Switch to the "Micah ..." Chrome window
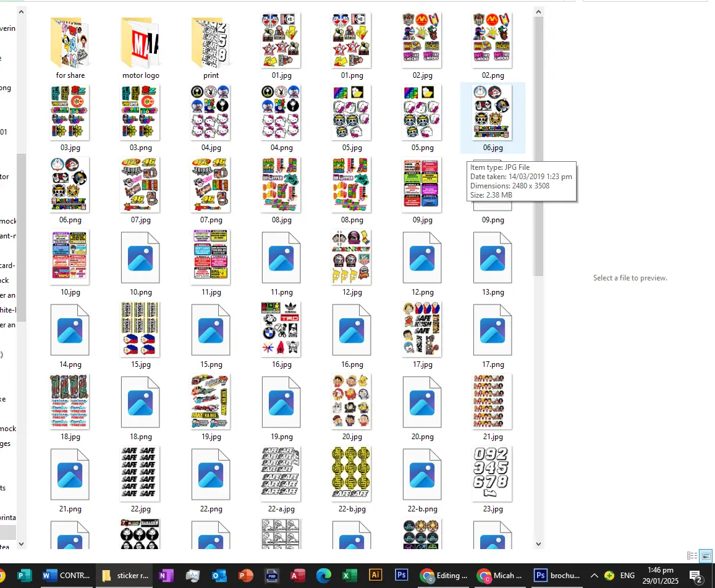This screenshot has width=715, height=588. point(501,576)
